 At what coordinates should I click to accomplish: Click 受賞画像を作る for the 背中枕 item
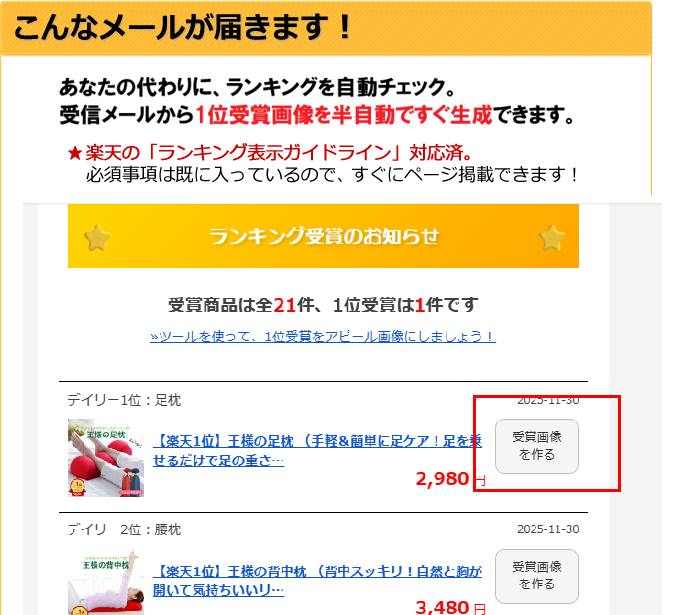(537, 576)
